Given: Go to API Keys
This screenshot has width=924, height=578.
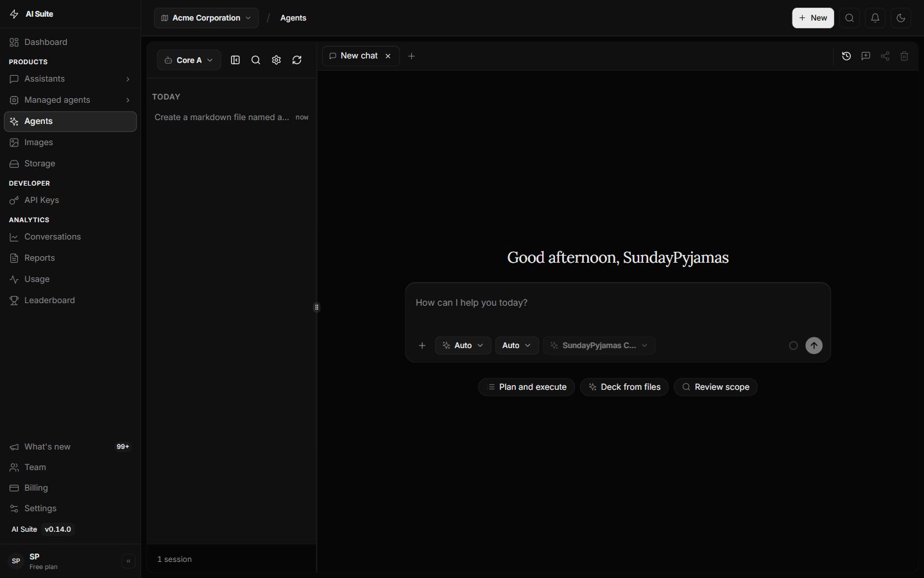Looking at the screenshot, I should coord(71,200).
